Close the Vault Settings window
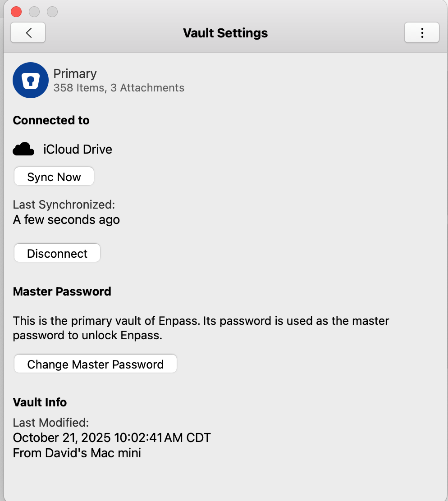 [16, 12]
